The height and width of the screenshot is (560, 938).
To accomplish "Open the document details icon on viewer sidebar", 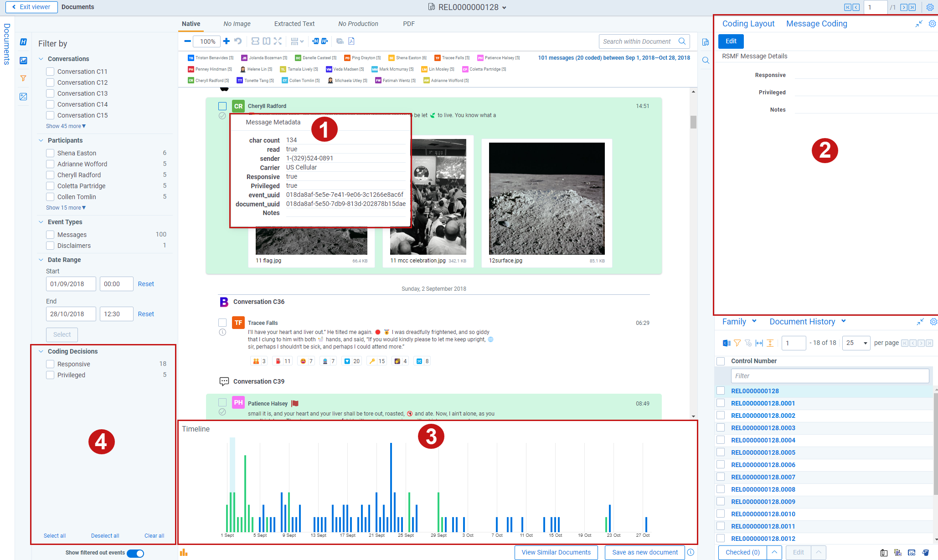I will tap(706, 42).
